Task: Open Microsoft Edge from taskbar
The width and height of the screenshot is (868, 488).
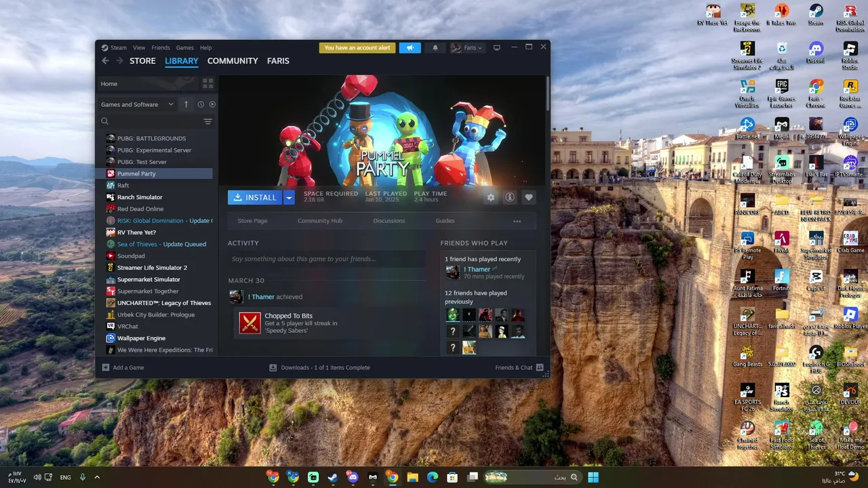Action: tap(433, 477)
